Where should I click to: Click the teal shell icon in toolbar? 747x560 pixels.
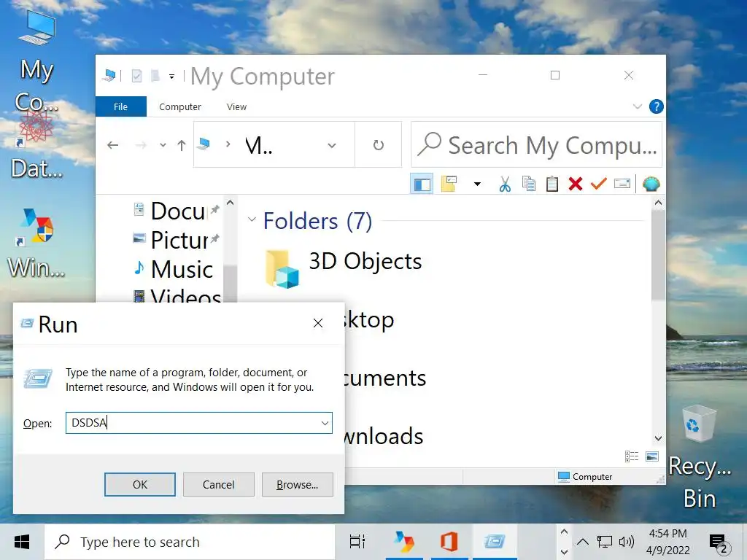(651, 184)
